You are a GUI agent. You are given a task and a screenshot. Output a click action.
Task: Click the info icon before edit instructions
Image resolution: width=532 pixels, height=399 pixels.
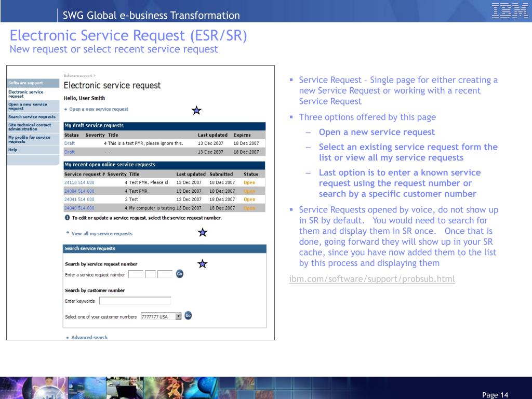pyautogui.click(x=67, y=218)
